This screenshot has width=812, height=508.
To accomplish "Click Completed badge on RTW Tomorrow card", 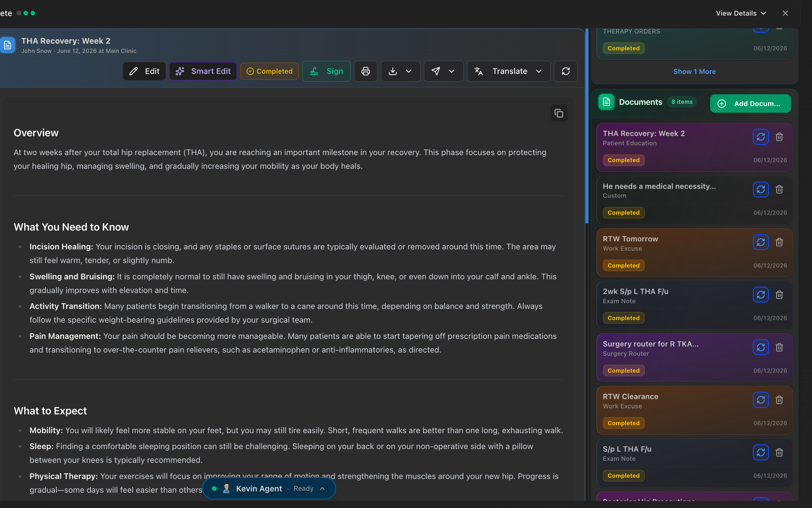I will tap(623, 265).
